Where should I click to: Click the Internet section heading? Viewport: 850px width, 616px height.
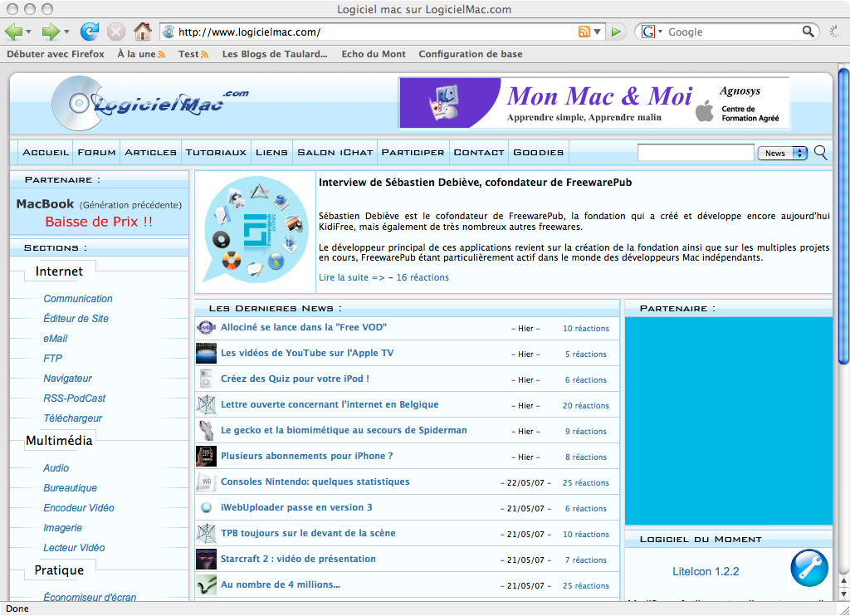coord(59,271)
